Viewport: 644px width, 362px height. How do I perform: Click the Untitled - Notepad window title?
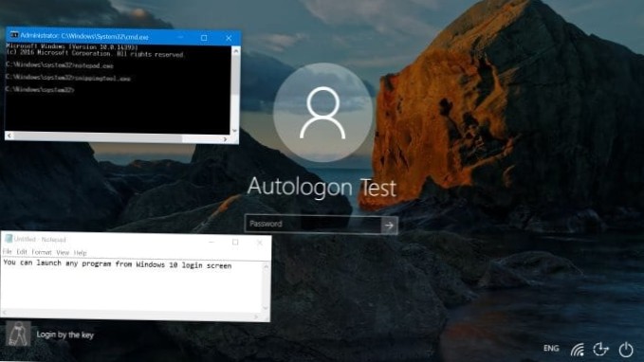[40, 239]
